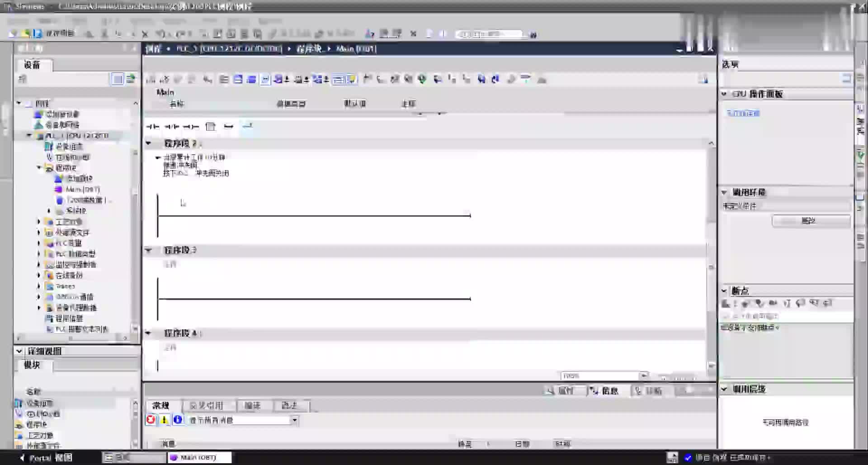Screen dimensions: 868x465
Task: Collapse the 断点 section
Action: [724, 291]
